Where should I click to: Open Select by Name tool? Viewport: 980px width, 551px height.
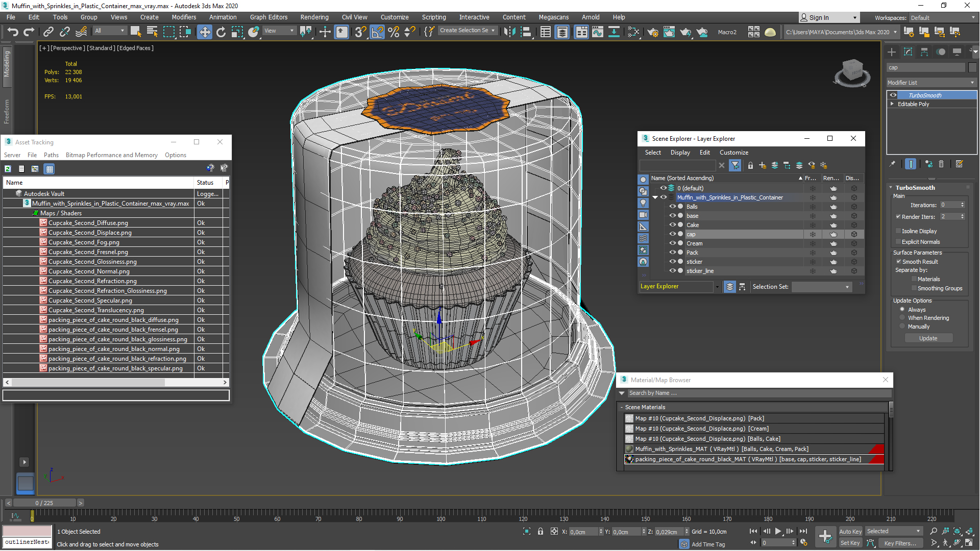pos(152,32)
